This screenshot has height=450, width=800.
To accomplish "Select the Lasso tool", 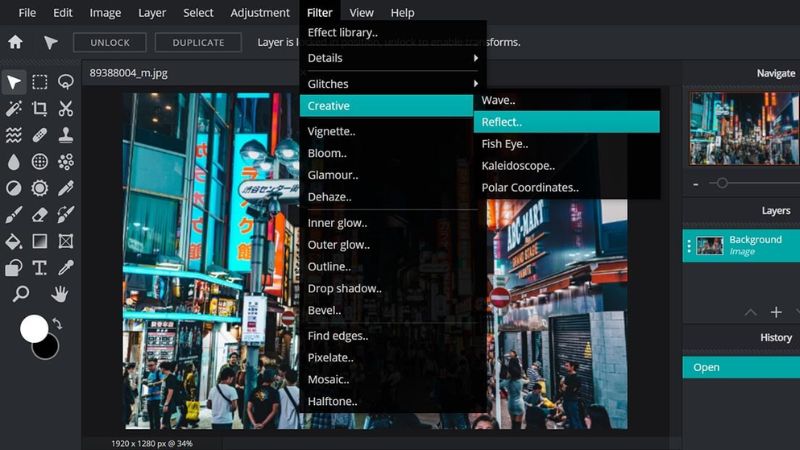I will [x=66, y=82].
